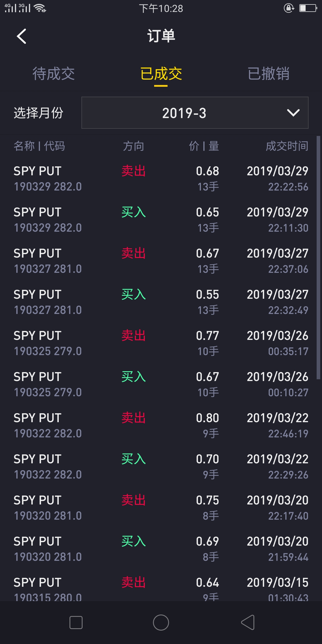Screen dimensions: 322x644
Task: Switch to the 已撤销 tab
Action: pyautogui.click(x=268, y=74)
